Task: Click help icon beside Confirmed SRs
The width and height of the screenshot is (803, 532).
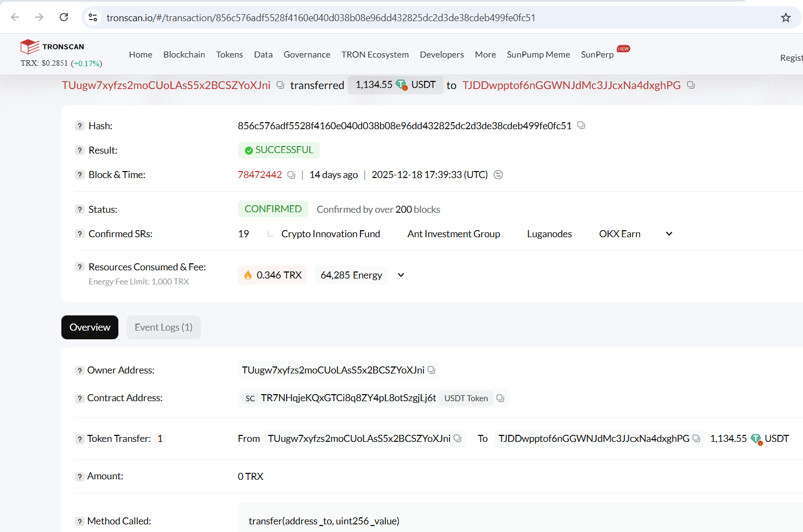Action: coord(80,234)
